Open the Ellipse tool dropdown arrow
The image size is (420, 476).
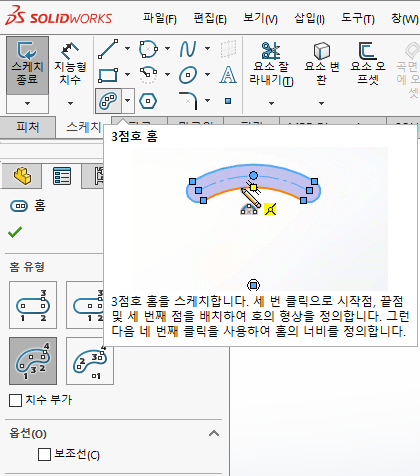207,74
